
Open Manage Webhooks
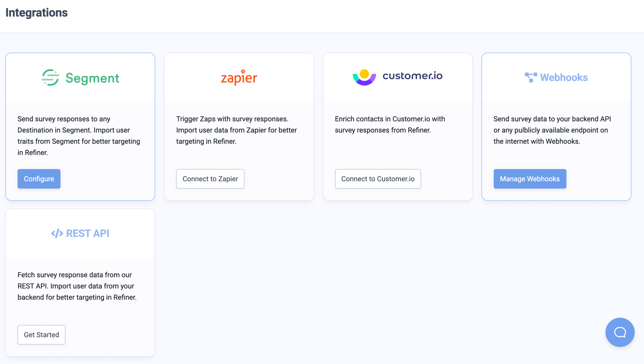pos(530,179)
